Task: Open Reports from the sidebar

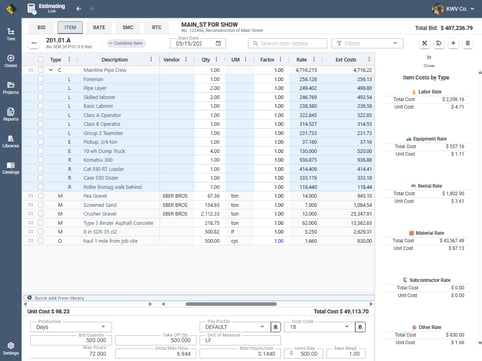Action: 11,114
